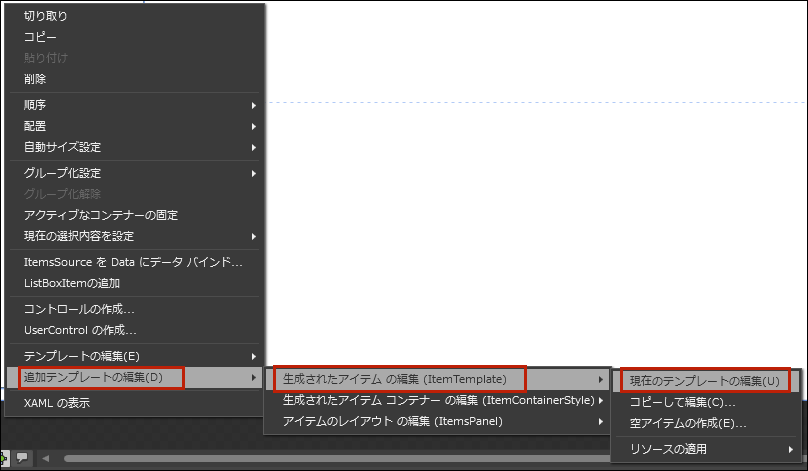
Task: Open ItemContainerStyle の編集 submenu
Action: 438,400
